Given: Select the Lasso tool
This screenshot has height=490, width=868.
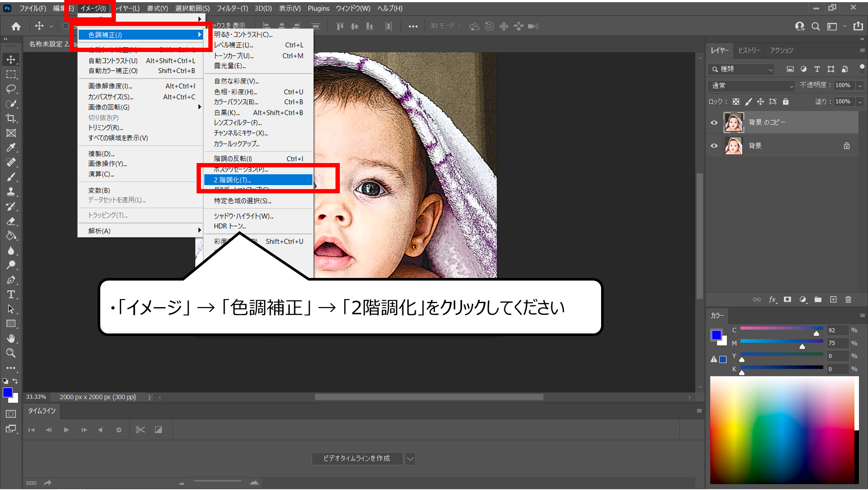Looking at the screenshot, I should click(x=11, y=89).
